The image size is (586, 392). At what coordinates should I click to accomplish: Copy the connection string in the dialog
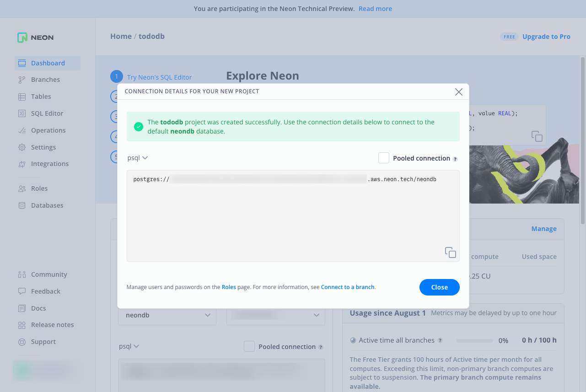coord(451,252)
